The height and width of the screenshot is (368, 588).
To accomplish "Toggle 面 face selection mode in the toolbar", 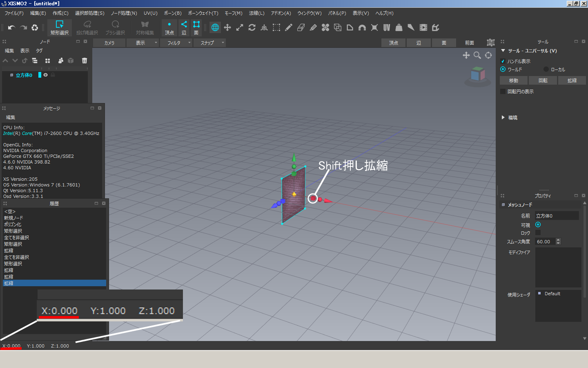I will coord(196,28).
